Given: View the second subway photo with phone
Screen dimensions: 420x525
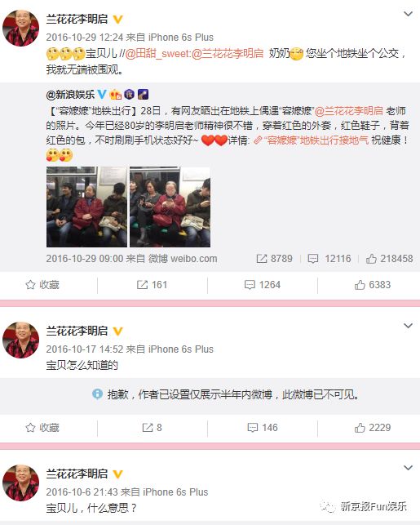Looking at the screenshot, I should pos(170,207).
